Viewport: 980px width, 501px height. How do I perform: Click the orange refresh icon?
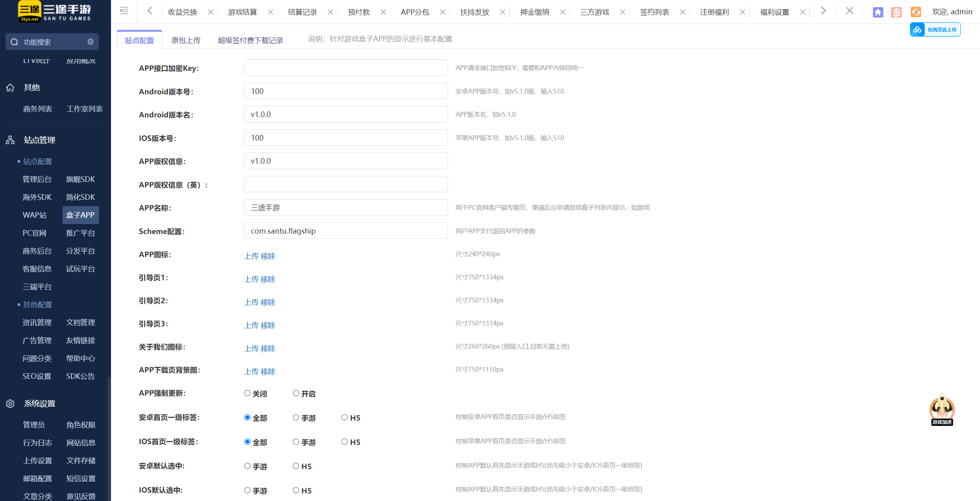[916, 12]
